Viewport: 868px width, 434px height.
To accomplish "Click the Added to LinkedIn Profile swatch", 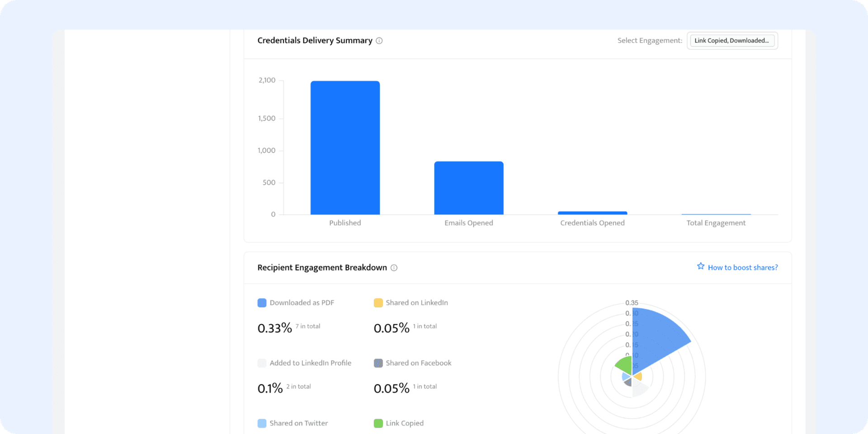I will [x=262, y=363].
